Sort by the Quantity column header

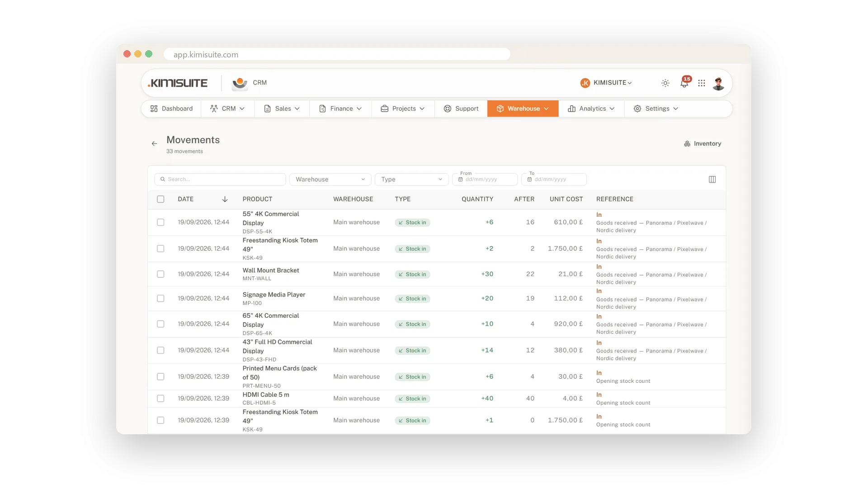pyautogui.click(x=477, y=199)
